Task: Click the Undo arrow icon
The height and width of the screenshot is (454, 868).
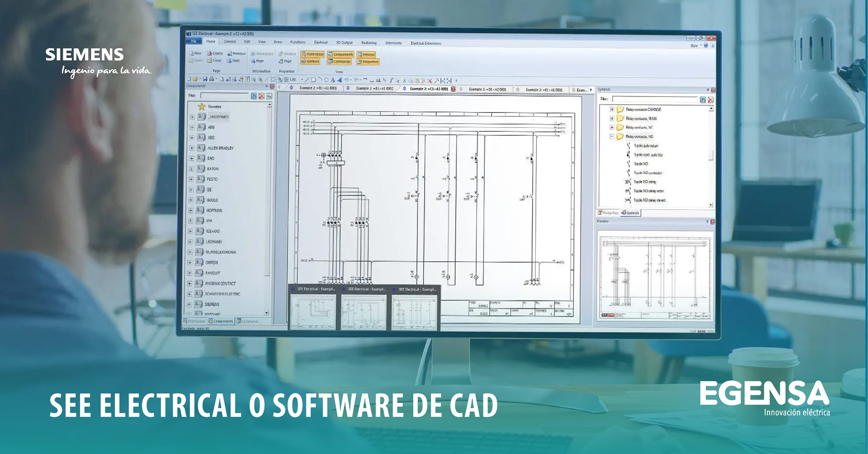Action: 347,80
